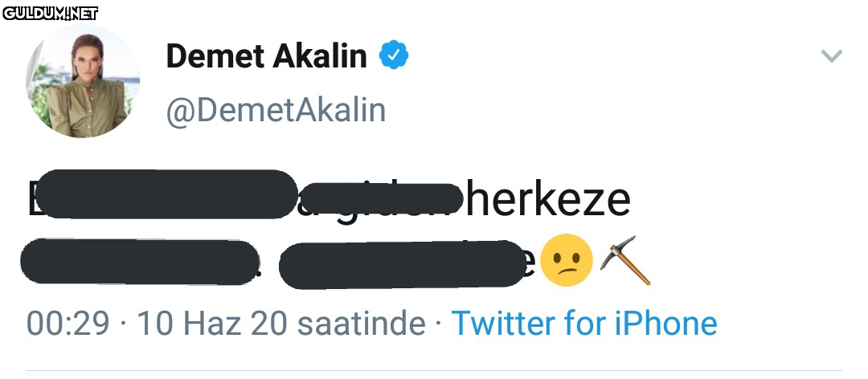
Task: Click the redacted block starting the second line
Action: click(x=138, y=261)
